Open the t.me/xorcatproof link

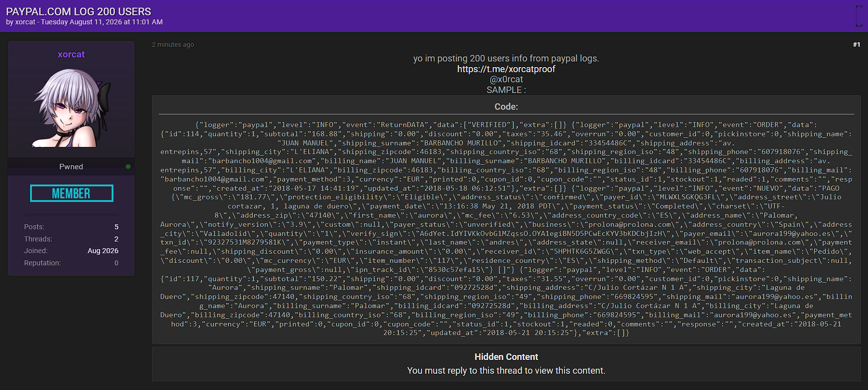coord(506,69)
